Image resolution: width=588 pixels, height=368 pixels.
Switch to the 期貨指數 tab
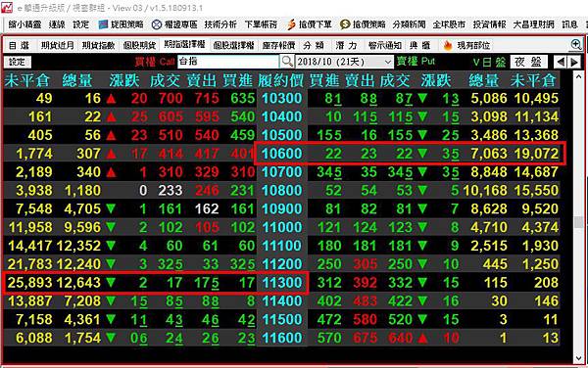pyautogui.click(x=98, y=46)
